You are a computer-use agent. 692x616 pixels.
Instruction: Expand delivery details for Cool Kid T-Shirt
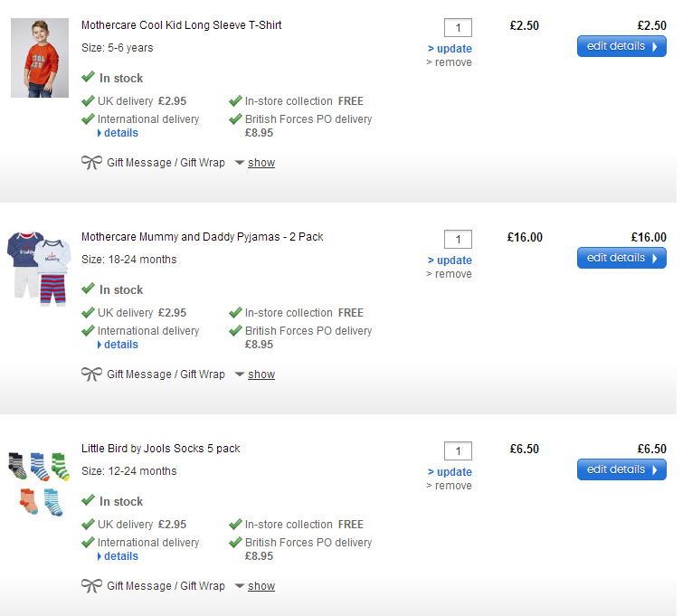[120, 133]
